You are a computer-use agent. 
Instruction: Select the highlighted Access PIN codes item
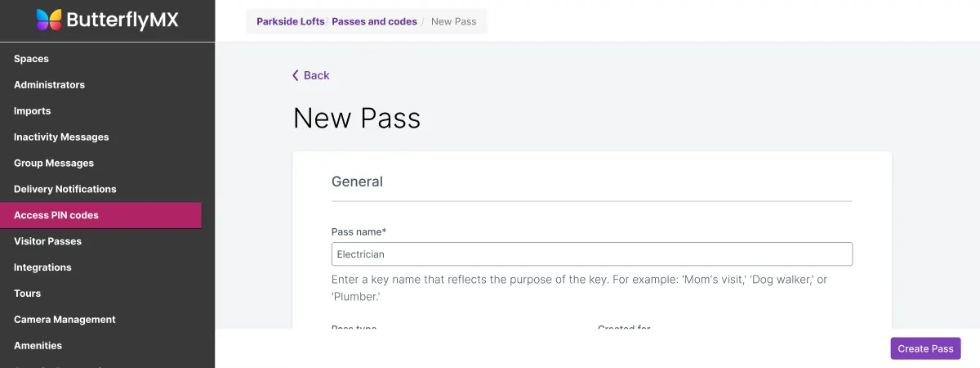tap(56, 215)
